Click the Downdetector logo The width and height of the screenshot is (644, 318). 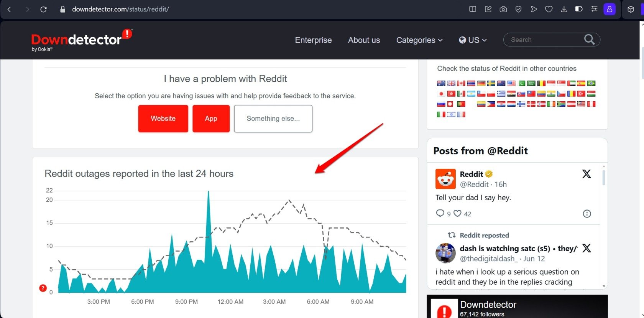81,40
